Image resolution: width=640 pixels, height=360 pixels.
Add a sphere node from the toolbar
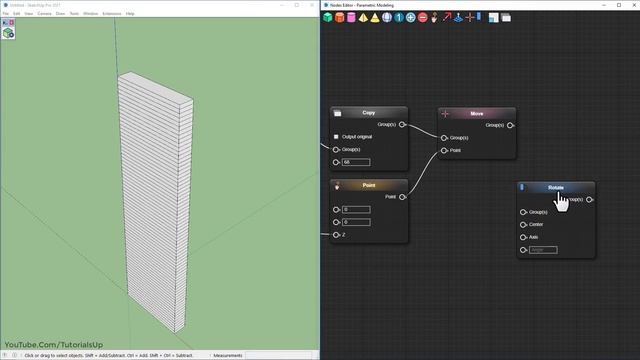click(x=387, y=18)
